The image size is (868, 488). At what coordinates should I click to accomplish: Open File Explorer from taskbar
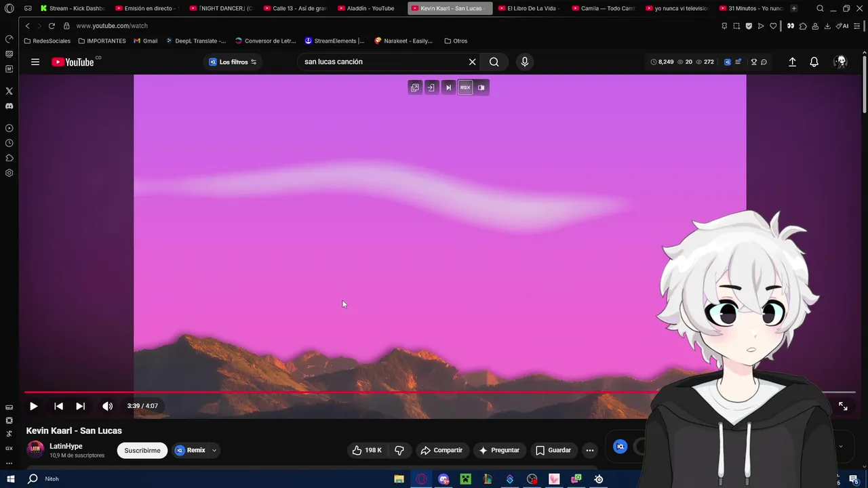tap(399, 479)
